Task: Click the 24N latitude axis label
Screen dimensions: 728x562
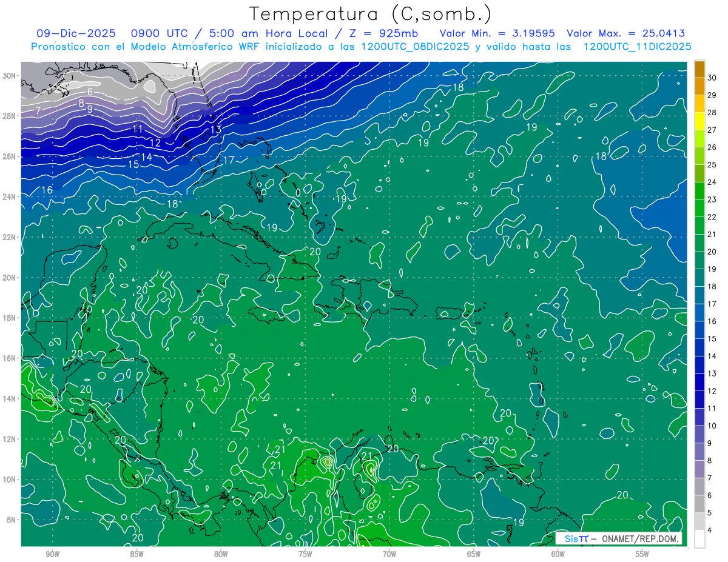Action: pyautogui.click(x=10, y=196)
